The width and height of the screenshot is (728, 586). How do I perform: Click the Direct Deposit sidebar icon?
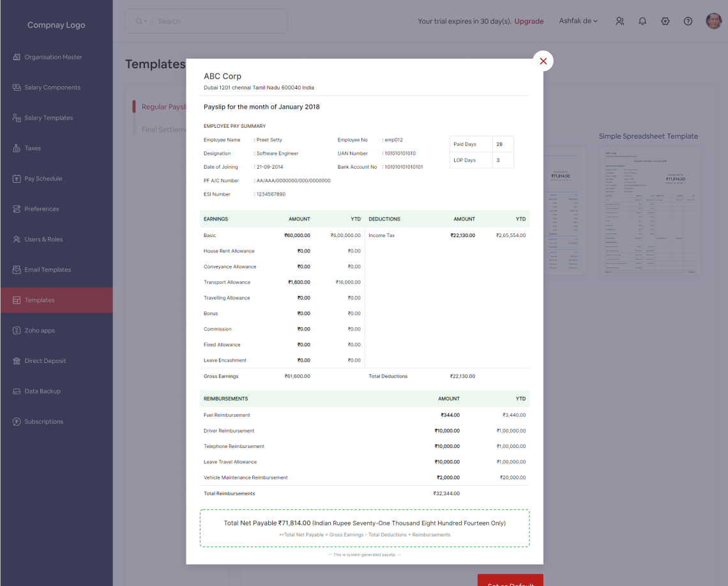tap(17, 361)
